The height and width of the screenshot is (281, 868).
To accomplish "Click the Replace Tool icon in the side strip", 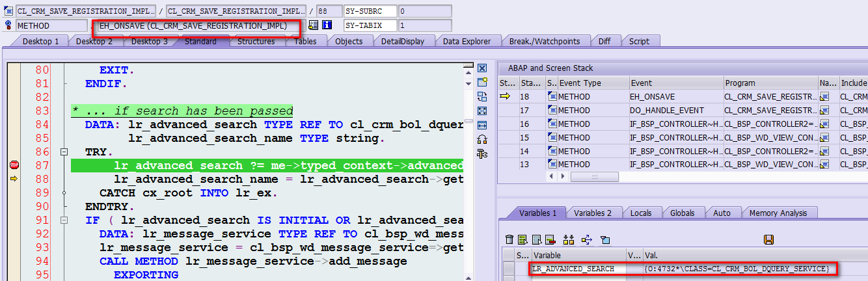I will 482,97.
